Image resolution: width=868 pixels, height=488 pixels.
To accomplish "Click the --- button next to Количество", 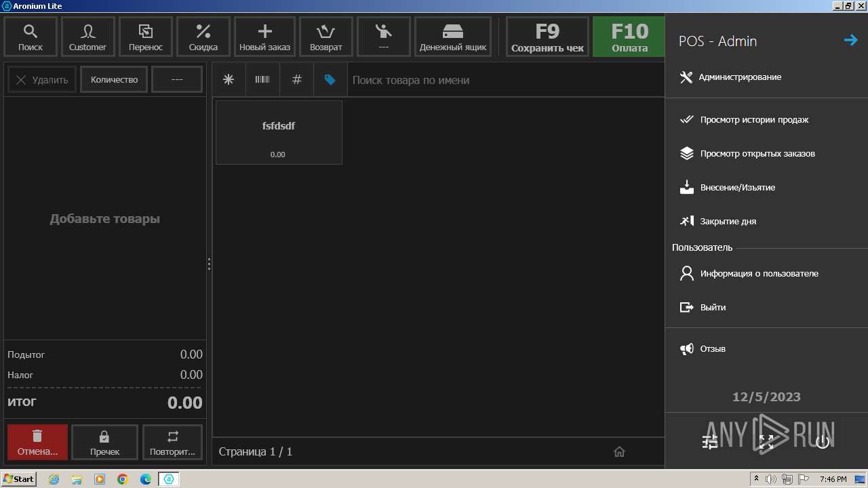I will (177, 80).
